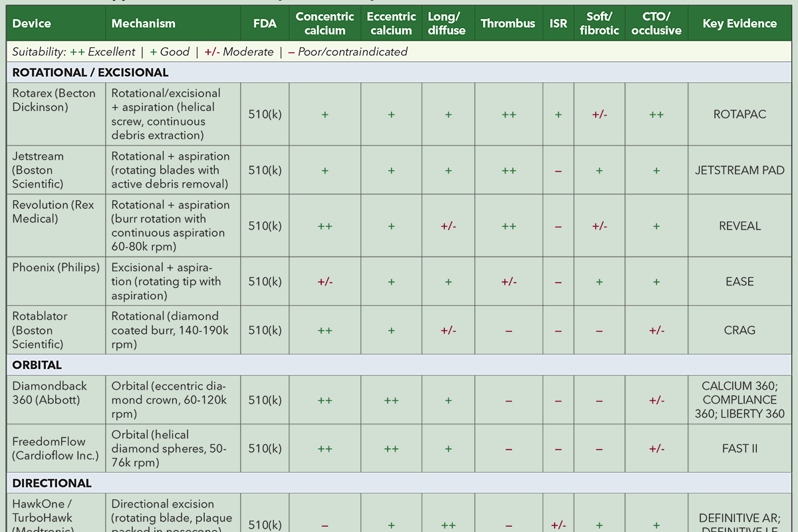
Task: Click the Soft/fibrotic column header
Action: click(x=599, y=23)
